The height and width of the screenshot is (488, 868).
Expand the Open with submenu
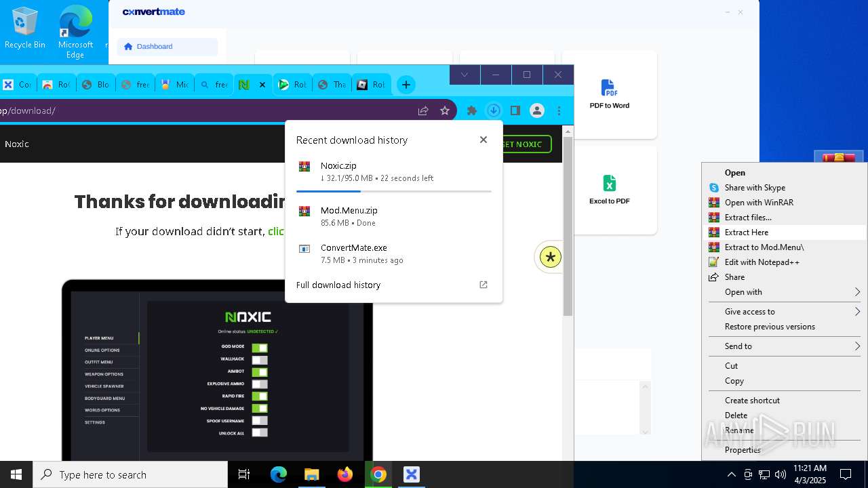785,292
